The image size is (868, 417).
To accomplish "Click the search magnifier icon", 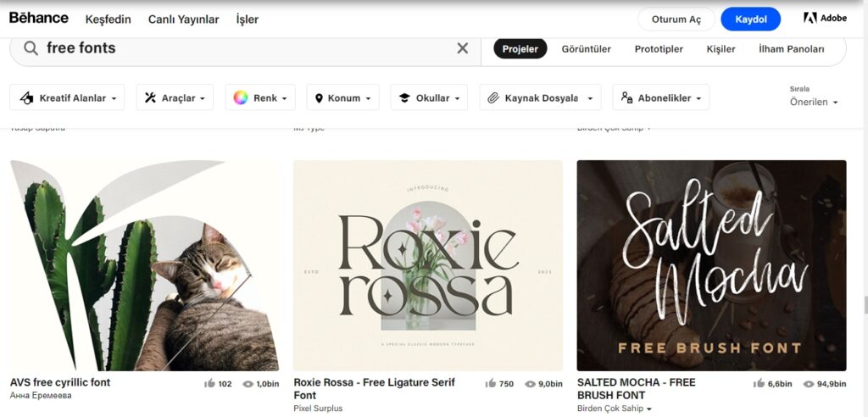I will tap(31, 48).
